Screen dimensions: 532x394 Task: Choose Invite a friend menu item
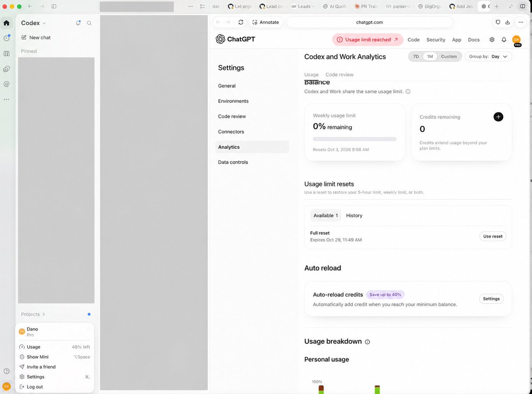55,367
